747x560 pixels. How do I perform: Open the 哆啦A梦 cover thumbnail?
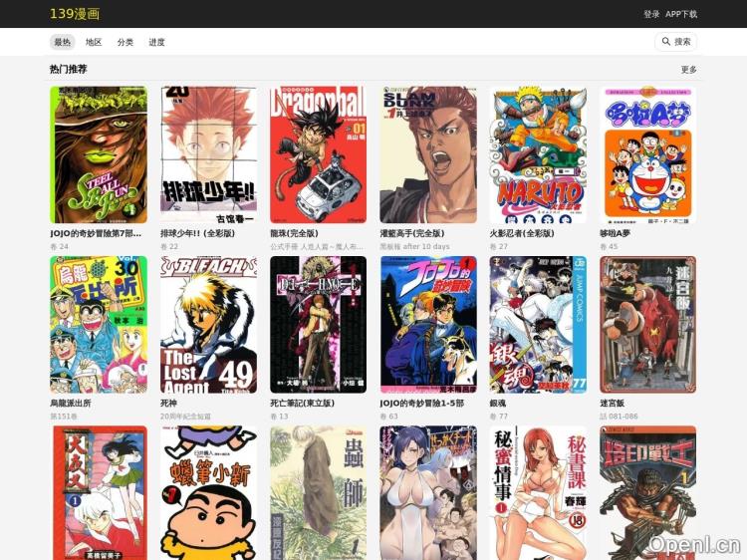[x=648, y=154]
